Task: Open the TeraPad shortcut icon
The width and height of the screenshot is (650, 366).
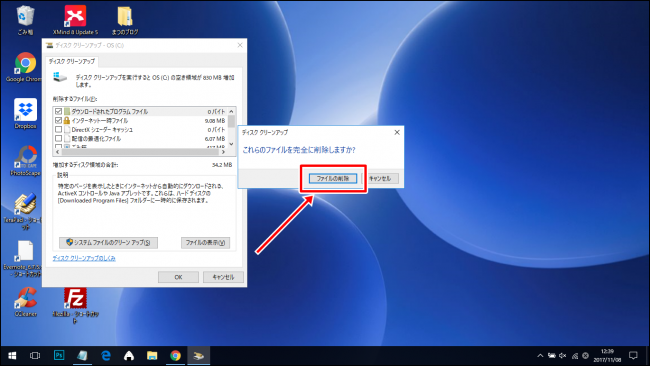Action: (x=24, y=211)
